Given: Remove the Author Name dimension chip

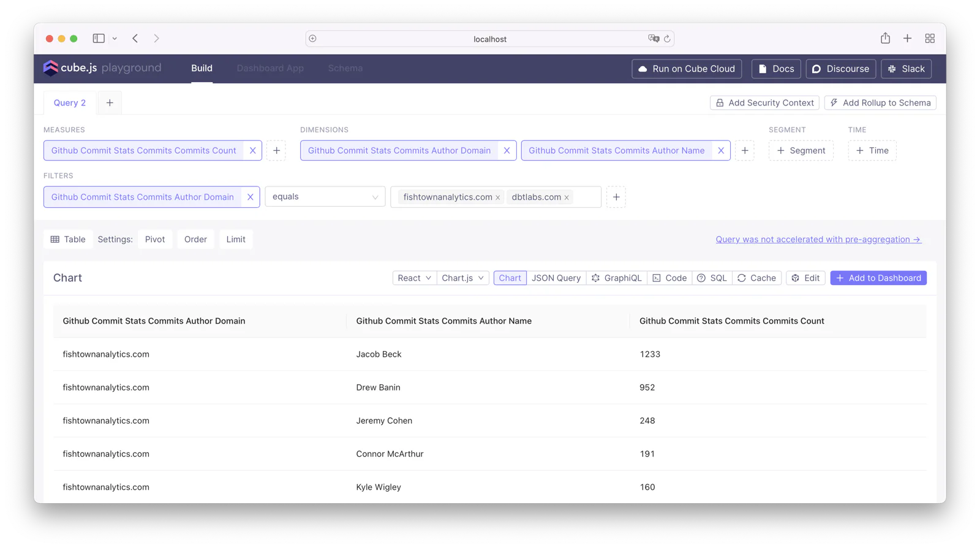Looking at the screenshot, I should (x=721, y=151).
